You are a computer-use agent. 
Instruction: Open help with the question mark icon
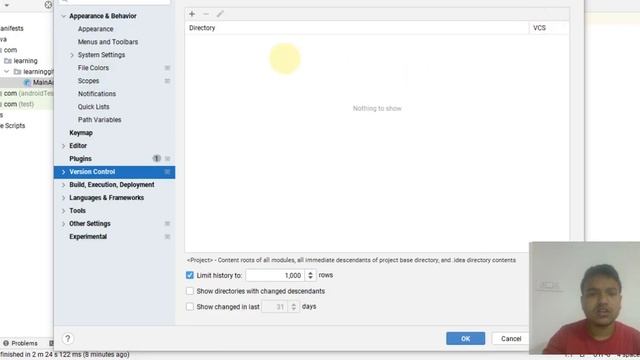[x=68, y=338]
